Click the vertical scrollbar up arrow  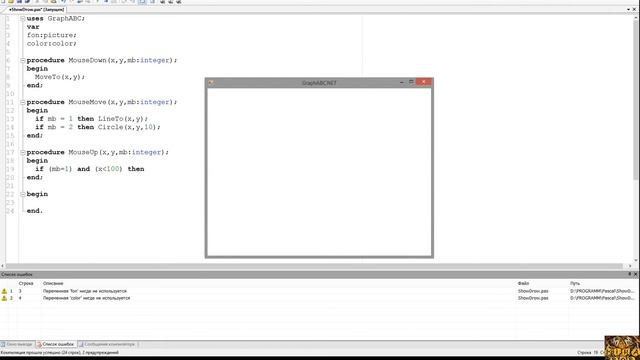tap(636, 18)
